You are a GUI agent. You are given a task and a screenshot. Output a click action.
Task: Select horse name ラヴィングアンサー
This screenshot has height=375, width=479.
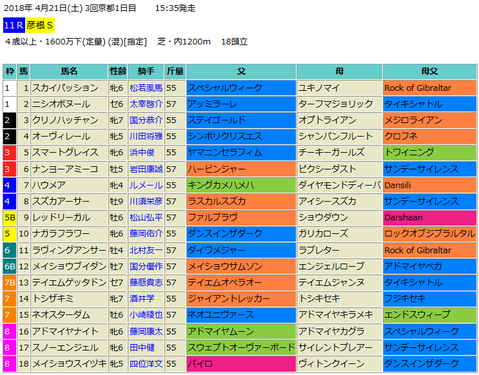(x=69, y=250)
